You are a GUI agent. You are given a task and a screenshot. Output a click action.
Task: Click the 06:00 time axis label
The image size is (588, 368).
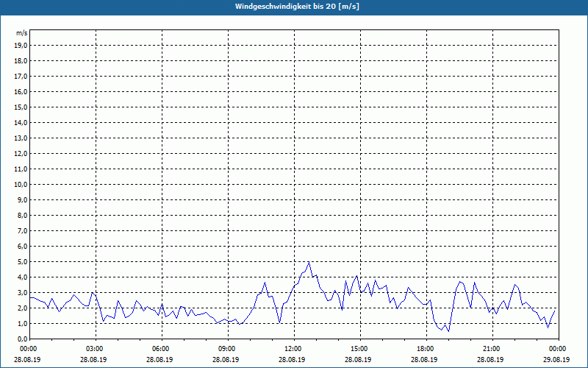(162, 349)
